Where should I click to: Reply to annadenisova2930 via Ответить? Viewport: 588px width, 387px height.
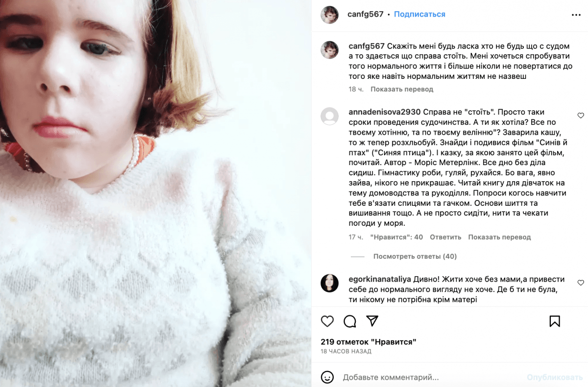point(445,237)
